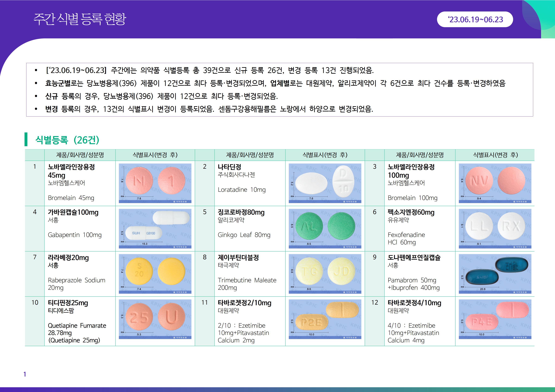
Task: Click the first 제품/회사명/성분명 column header
Action: pos(80,155)
